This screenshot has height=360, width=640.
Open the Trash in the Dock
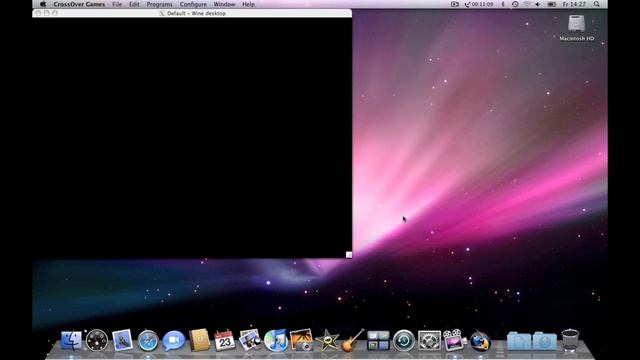coord(570,340)
